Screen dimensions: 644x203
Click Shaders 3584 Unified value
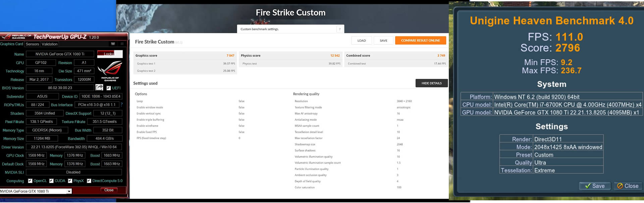pos(45,113)
